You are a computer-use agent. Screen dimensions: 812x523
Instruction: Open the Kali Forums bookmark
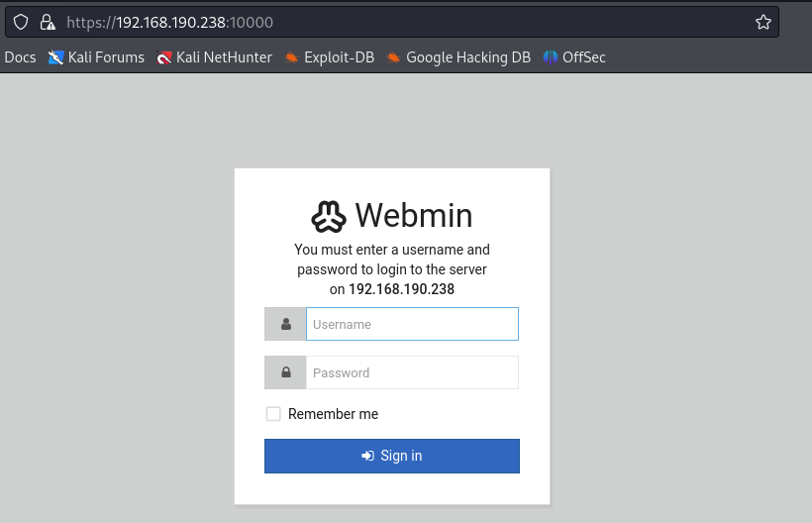[x=96, y=57]
